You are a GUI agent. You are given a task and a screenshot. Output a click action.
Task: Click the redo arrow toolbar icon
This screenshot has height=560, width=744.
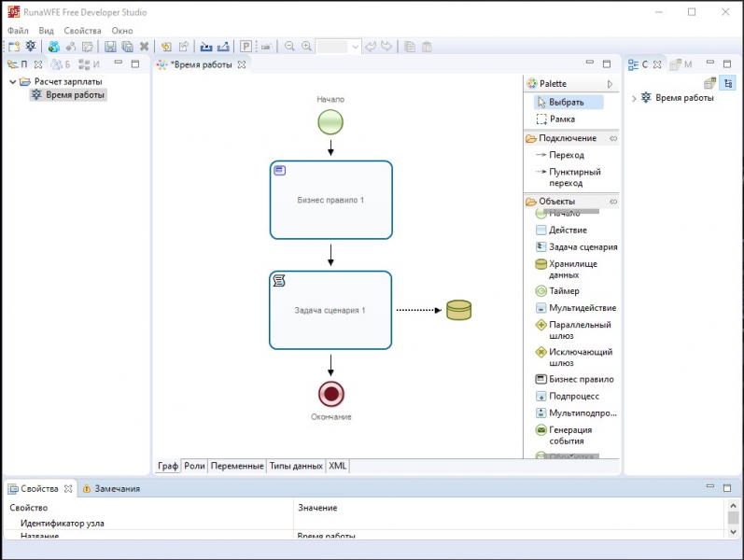pyautogui.click(x=386, y=47)
